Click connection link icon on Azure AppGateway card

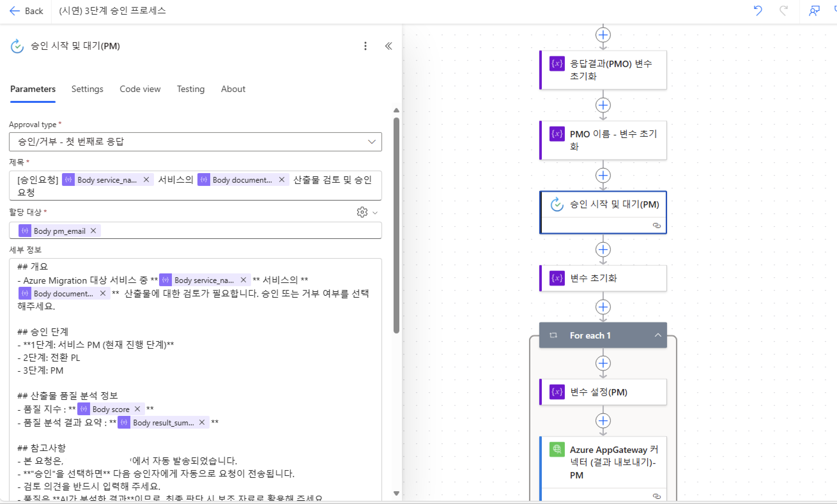pyautogui.click(x=657, y=496)
